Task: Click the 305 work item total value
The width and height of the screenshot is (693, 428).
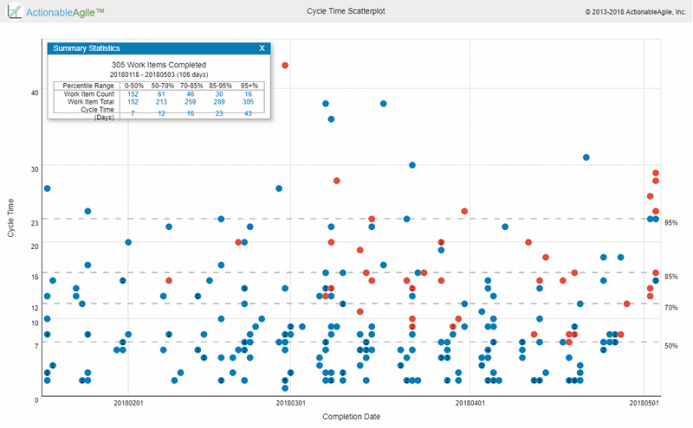Action: (248, 102)
